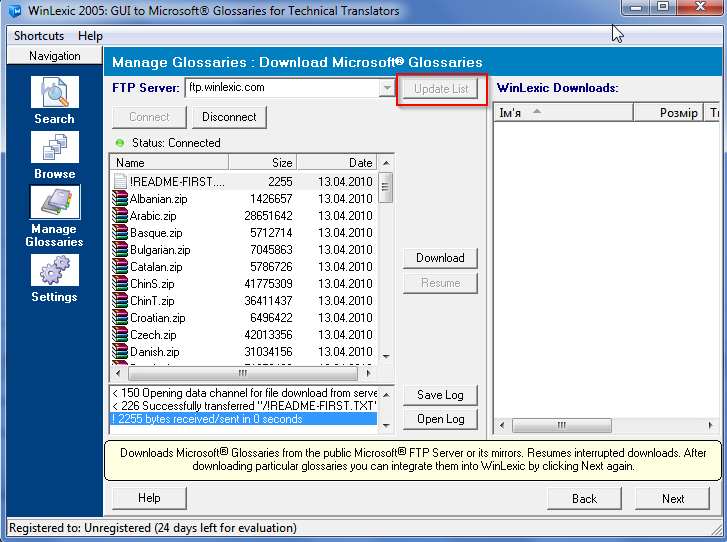Sort downloads by Ім'я column
727x542 pixels.
click(563, 113)
